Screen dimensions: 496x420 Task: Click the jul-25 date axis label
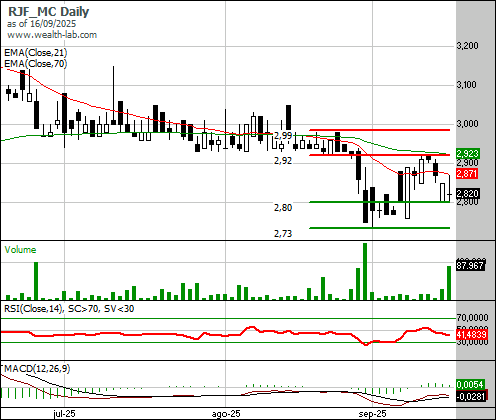click(64, 414)
